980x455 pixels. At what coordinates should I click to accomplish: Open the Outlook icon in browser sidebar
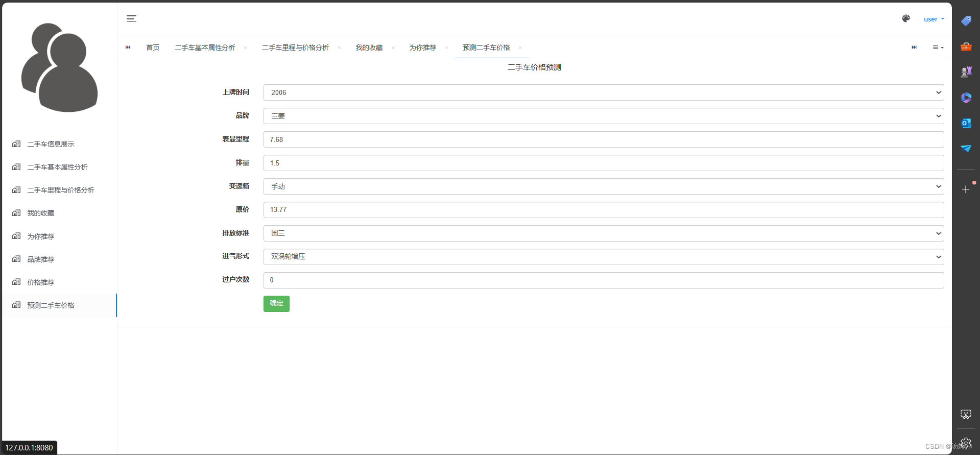pyautogui.click(x=966, y=123)
